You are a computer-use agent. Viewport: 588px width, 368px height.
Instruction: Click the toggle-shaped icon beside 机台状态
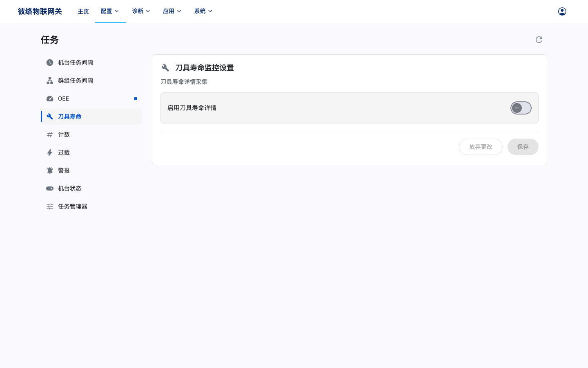[50, 188]
